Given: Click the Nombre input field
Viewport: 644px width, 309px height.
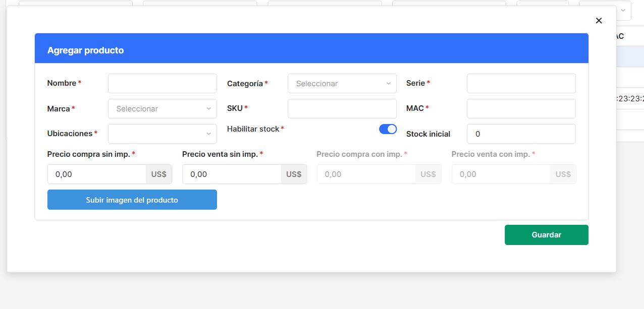Looking at the screenshot, I should pyautogui.click(x=163, y=83).
